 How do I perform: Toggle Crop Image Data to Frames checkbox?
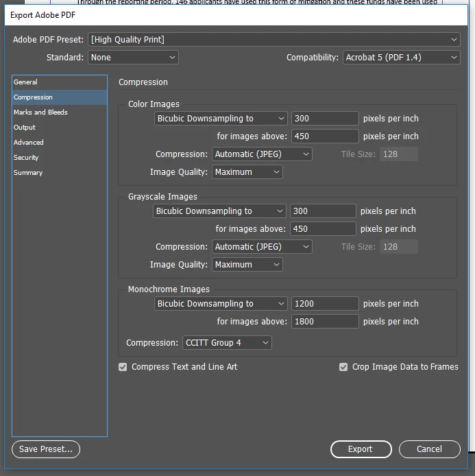(x=343, y=367)
